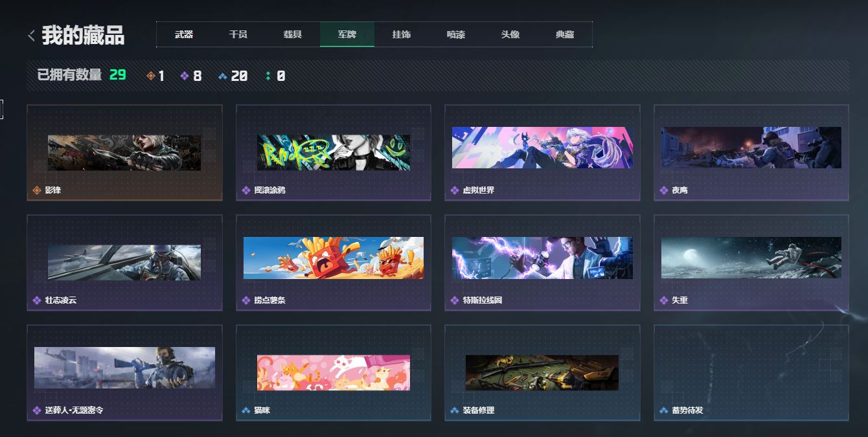The image size is (868, 437).
Task: Switch to the 武器 tab
Action: tap(183, 34)
